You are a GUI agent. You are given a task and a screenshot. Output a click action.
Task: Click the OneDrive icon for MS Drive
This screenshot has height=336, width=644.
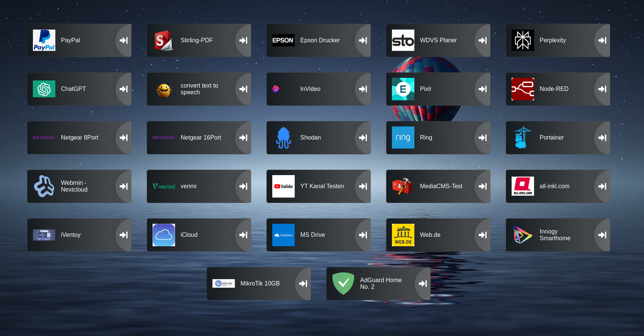pyautogui.click(x=283, y=235)
